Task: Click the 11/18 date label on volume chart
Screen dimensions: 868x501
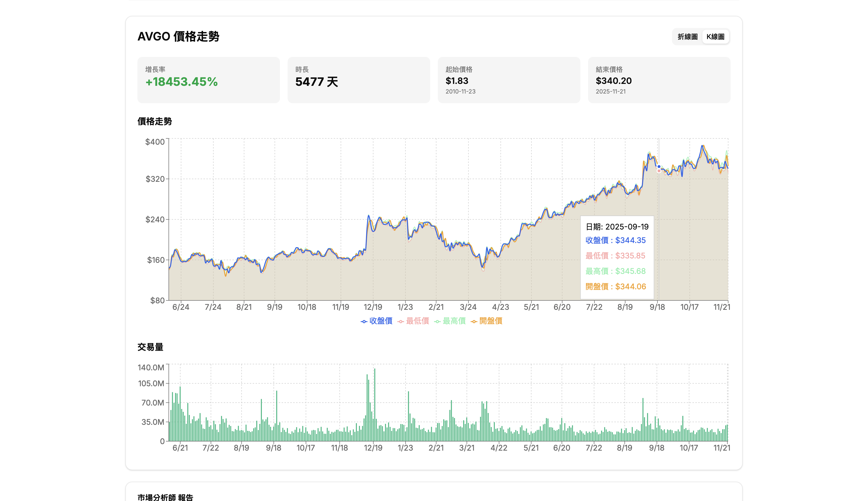Action: (x=339, y=448)
